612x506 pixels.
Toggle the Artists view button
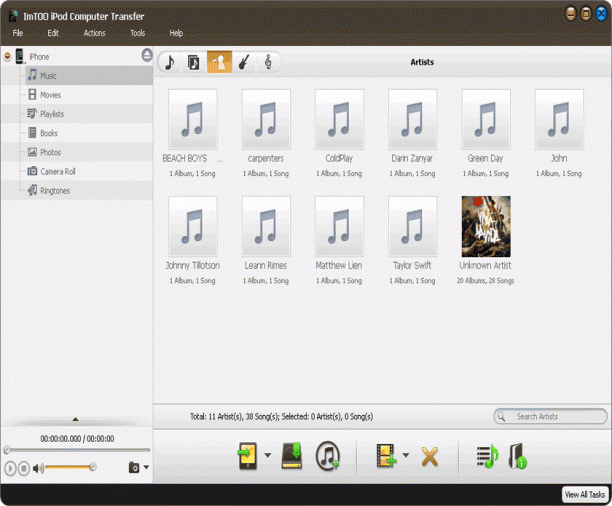219,62
